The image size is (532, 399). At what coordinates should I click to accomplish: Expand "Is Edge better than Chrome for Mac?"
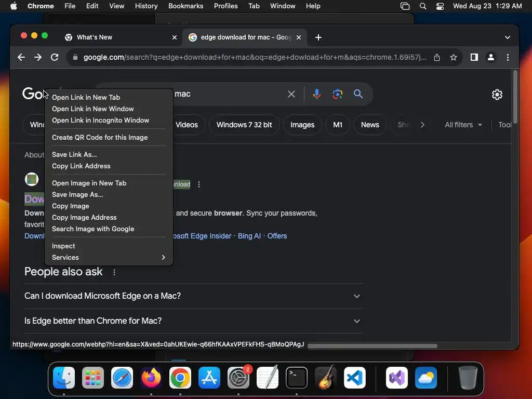pos(194,321)
